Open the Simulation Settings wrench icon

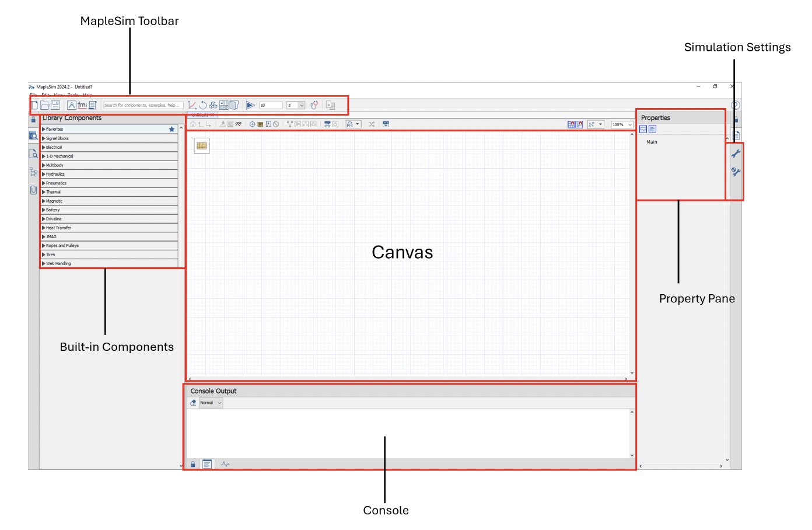point(736,154)
